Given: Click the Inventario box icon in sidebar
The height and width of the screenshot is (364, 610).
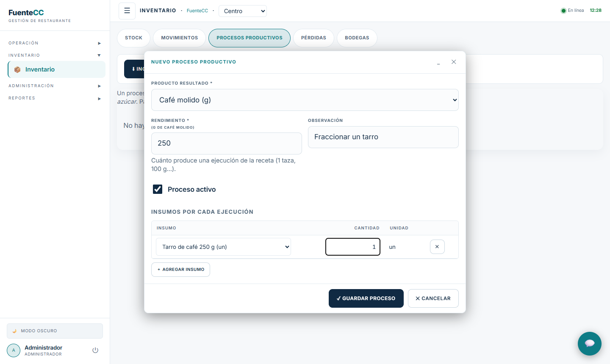Looking at the screenshot, I should pos(17,69).
